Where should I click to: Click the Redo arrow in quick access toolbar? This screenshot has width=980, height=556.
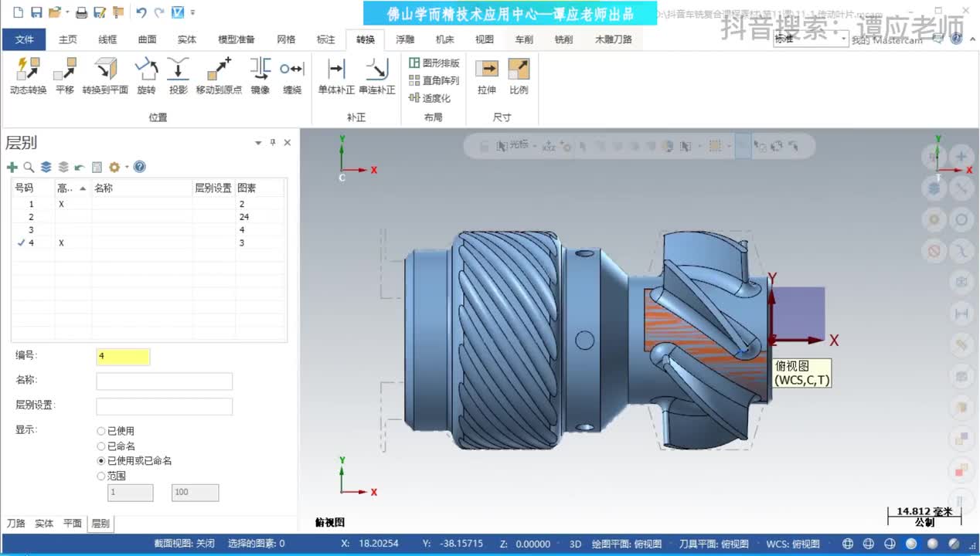click(159, 12)
